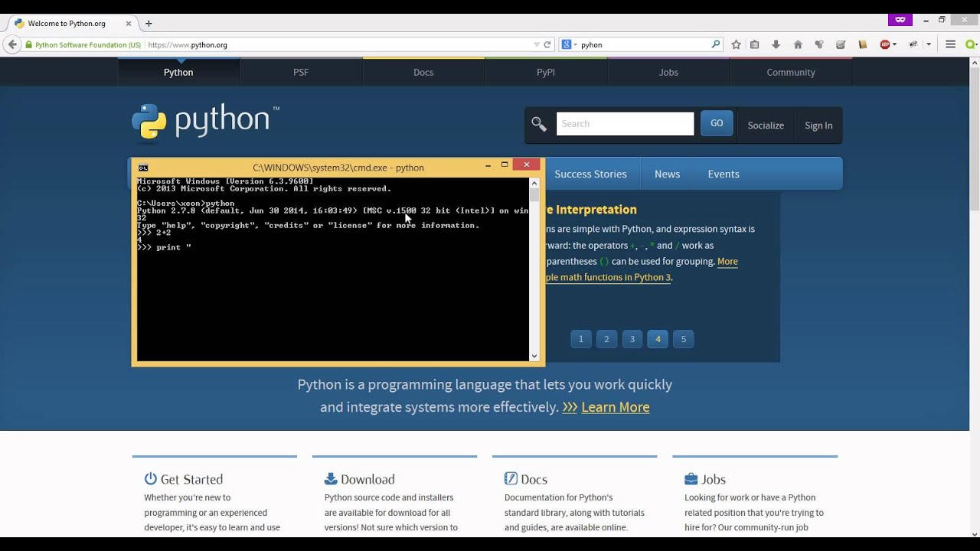The width and height of the screenshot is (980, 551).
Task: Reload the page with the refresh icon
Action: [x=547, y=44]
